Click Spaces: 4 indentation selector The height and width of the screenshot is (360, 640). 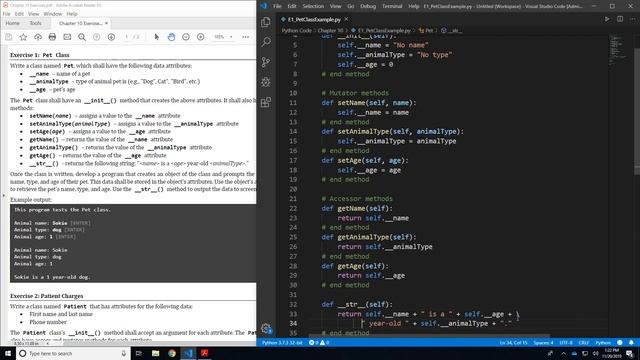click(543, 342)
